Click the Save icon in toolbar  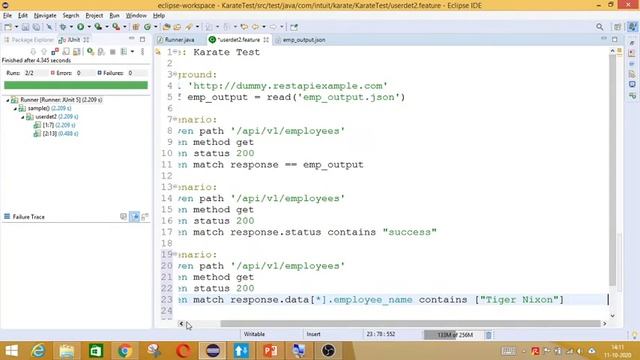click(25, 27)
